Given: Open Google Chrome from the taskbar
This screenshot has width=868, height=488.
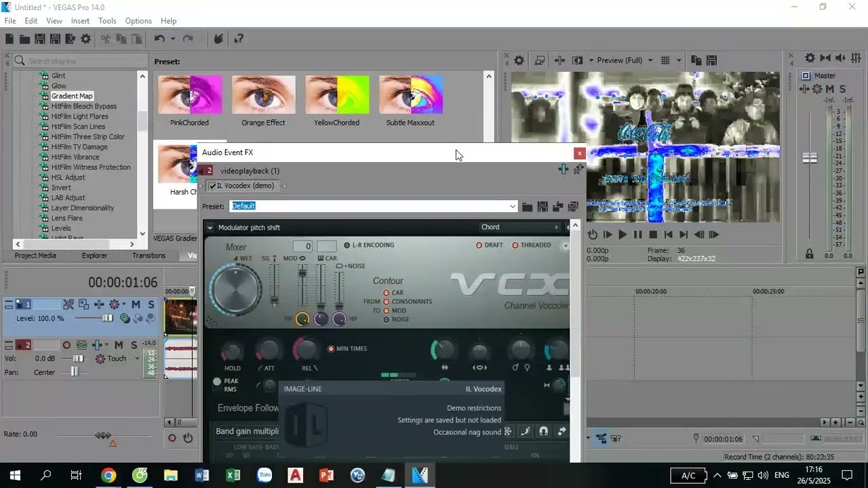Looking at the screenshot, I should pyautogui.click(x=108, y=475).
